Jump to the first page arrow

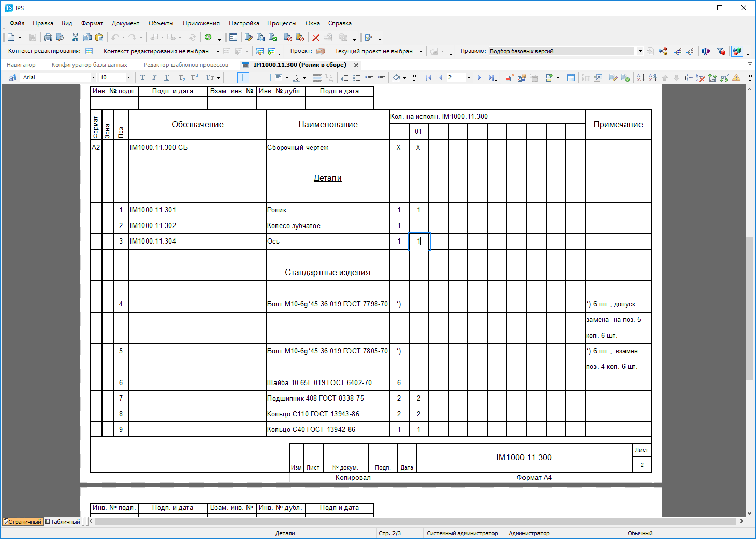[x=428, y=78]
